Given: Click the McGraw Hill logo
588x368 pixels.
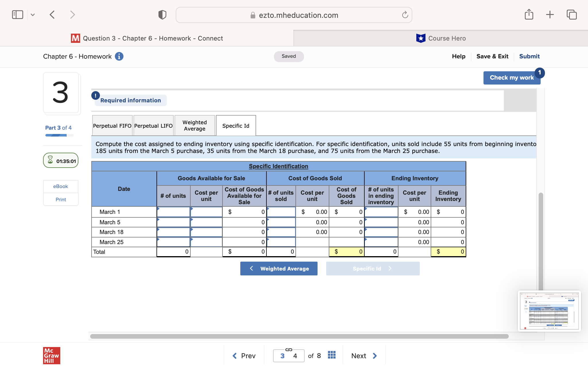Looking at the screenshot, I should 51,355.
